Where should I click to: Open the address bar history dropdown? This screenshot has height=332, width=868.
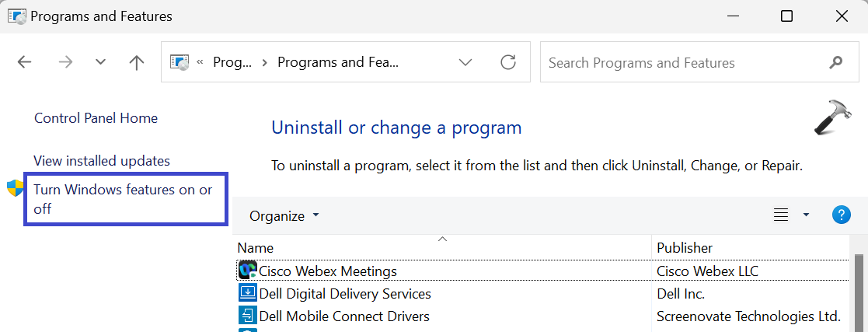[465, 62]
